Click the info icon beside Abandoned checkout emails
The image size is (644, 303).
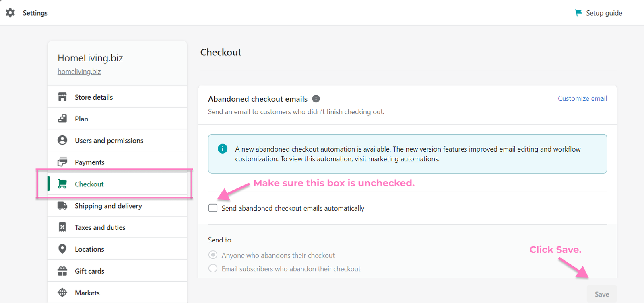pos(316,99)
